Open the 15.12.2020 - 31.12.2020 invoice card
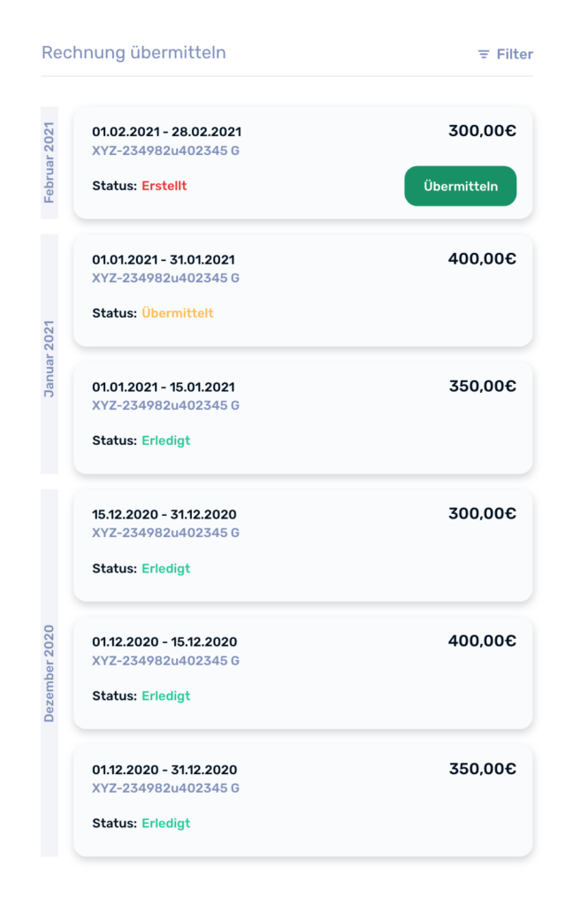This screenshot has height=906, width=588. click(x=302, y=545)
